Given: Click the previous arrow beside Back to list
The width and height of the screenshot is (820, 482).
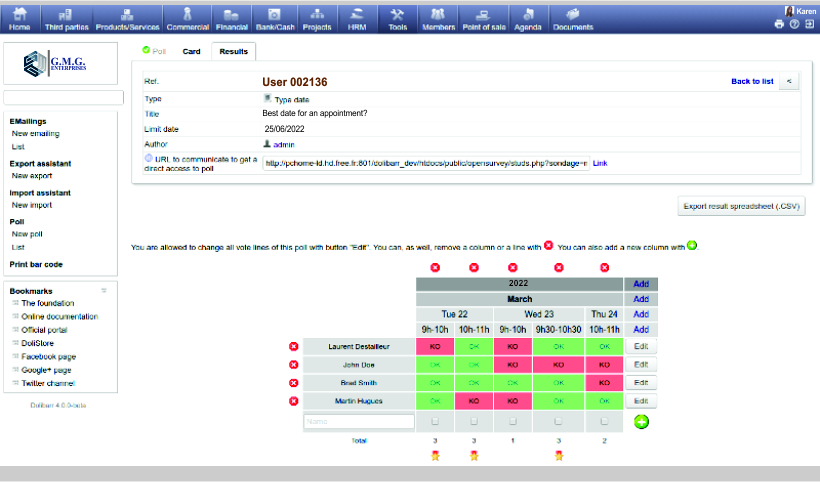Looking at the screenshot, I should coord(789,81).
